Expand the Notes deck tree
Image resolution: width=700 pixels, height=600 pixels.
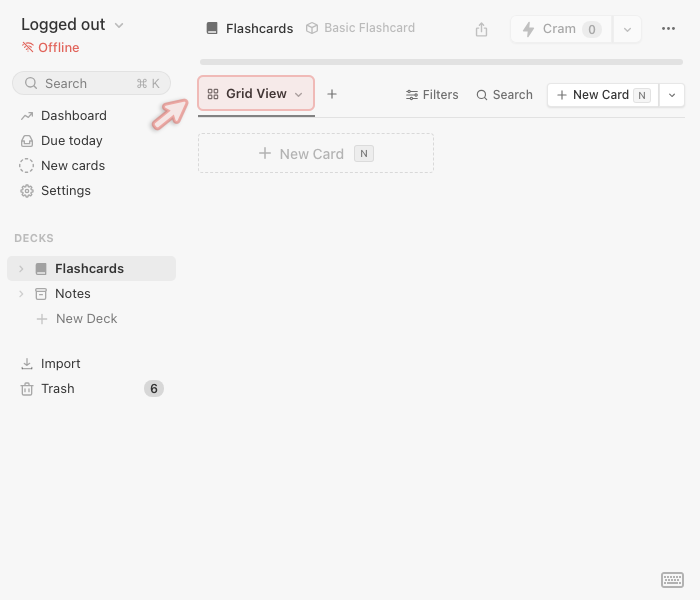point(20,294)
